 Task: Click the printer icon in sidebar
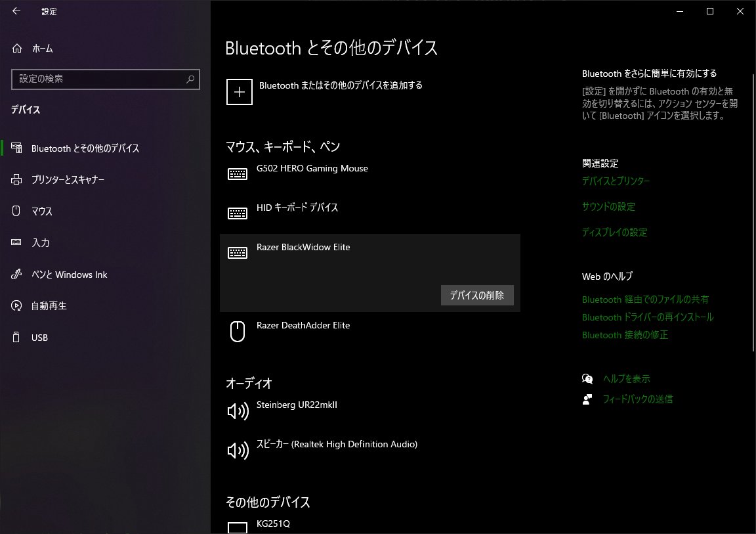[16, 179]
